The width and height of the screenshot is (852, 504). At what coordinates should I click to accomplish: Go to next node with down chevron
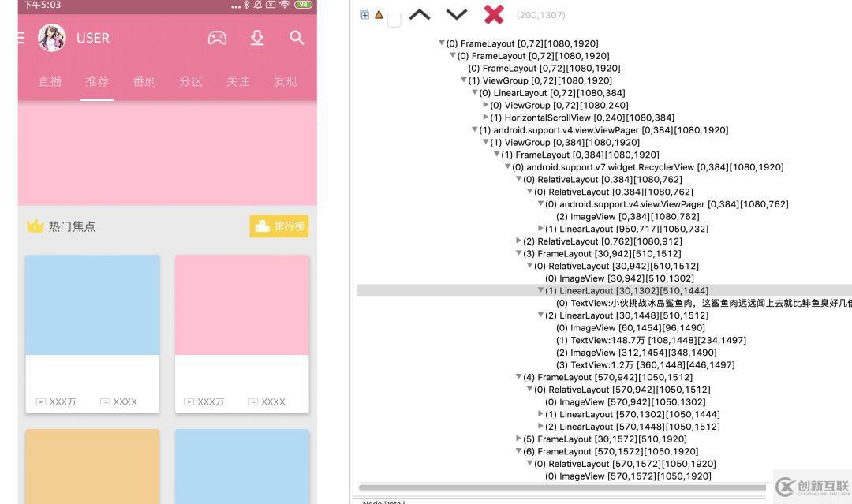pyautogui.click(x=457, y=15)
